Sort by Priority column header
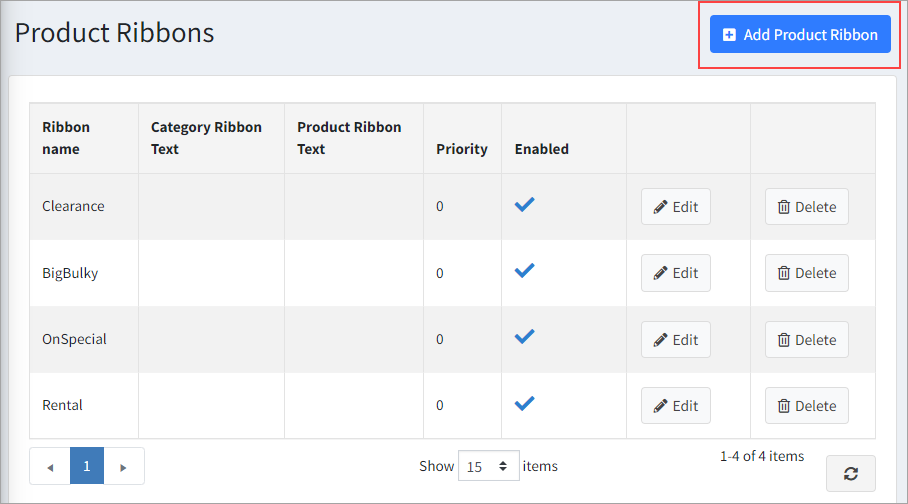 pyautogui.click(x=461, y=149)
